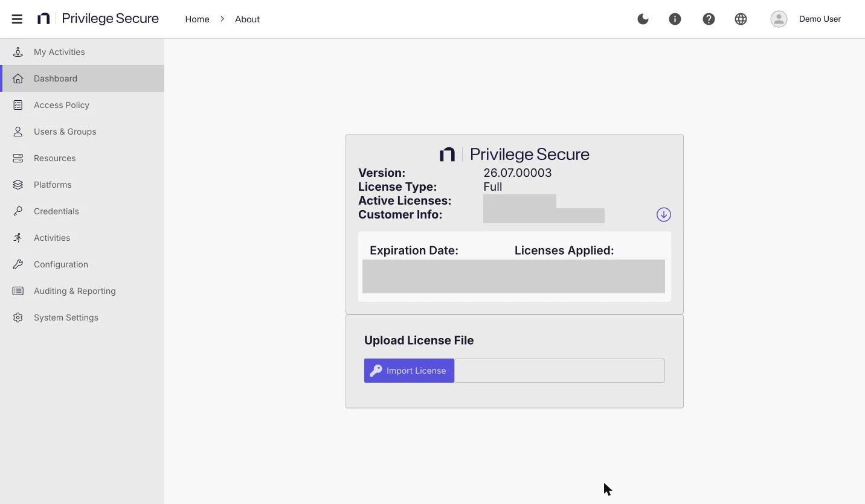Viewport: 865px width, 504px height.
Task: Click the About breadcrumb
Action: pyautogui.click(x=247, y=19)
